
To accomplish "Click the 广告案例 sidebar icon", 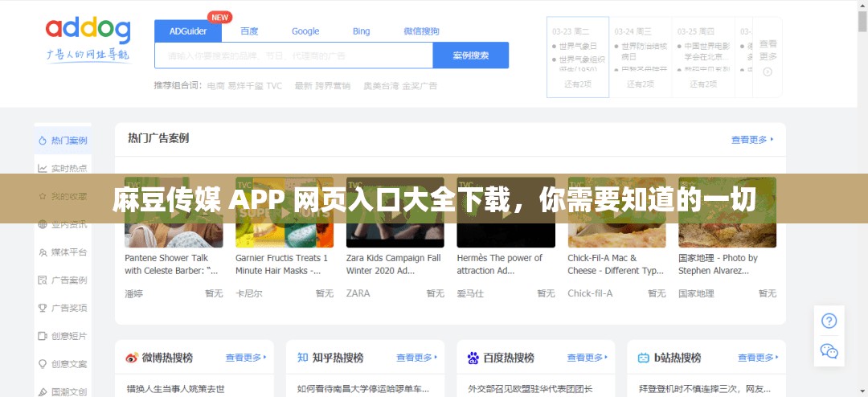I will tap(43, 280).
